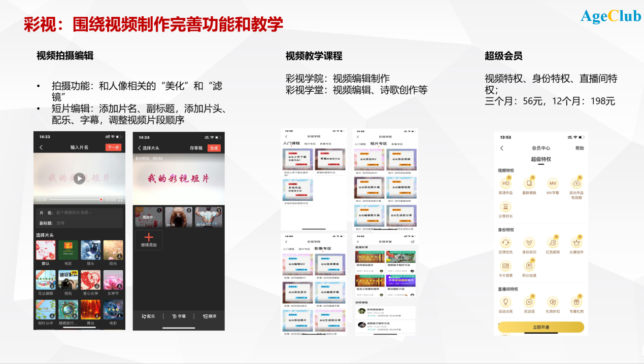Screen dimensions: 644x364
Task: Tap the 自动点亮 lightbulb icon
Action: click(x=505, y=302)
